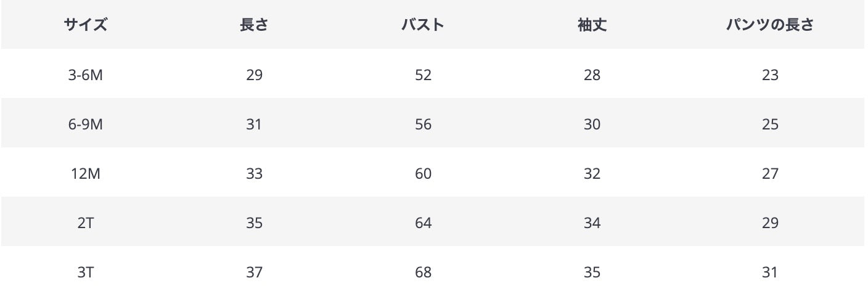
Task: Click pants length 27 for 12M
Action: coord(770,174)
